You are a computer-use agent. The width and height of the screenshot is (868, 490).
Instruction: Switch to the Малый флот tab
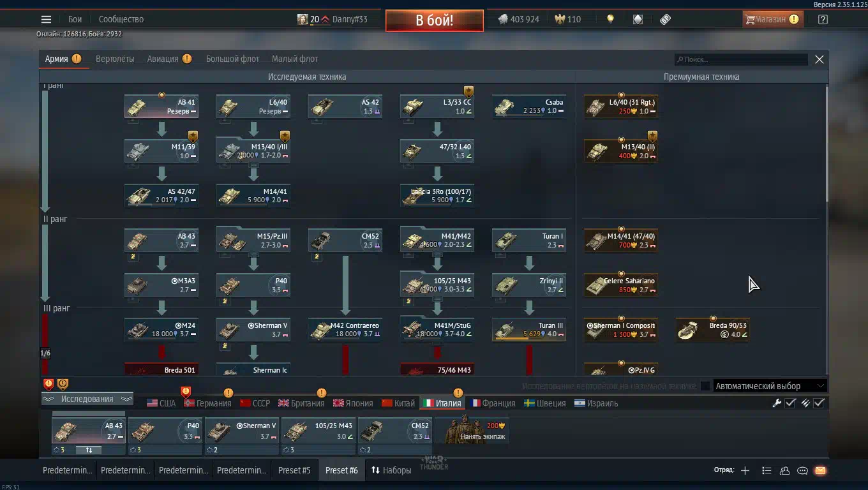pyautogui.click(x=295, y=59)
